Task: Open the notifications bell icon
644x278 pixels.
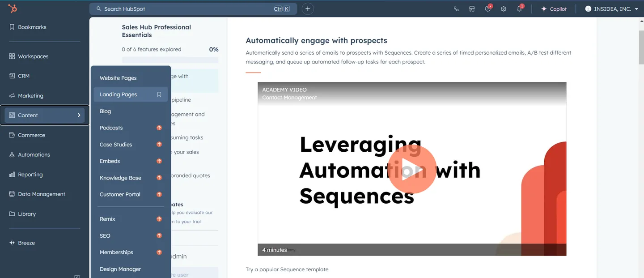Action: [520, 9]
